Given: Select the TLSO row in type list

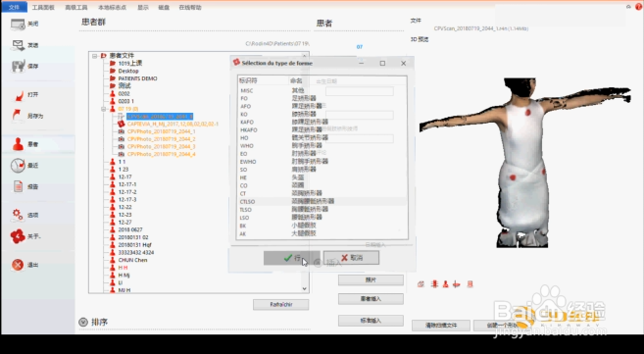Looking at the screenshot, I should pos(322,210).
